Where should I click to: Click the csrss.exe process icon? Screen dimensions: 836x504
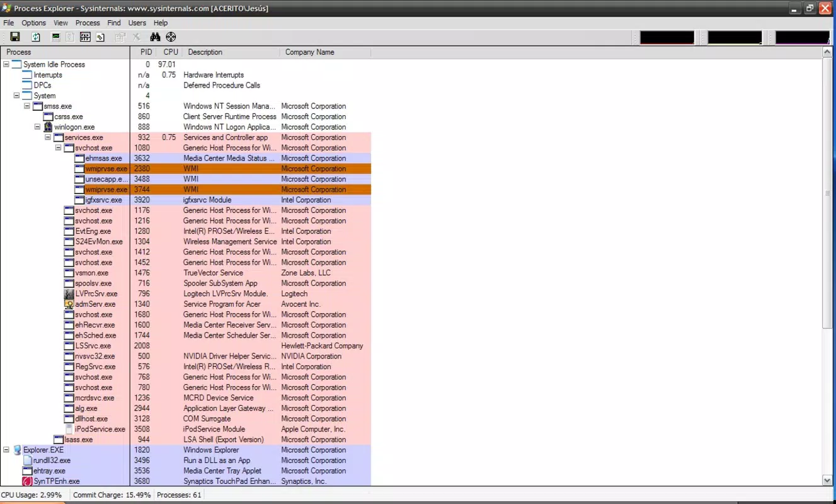pos(49,117)
